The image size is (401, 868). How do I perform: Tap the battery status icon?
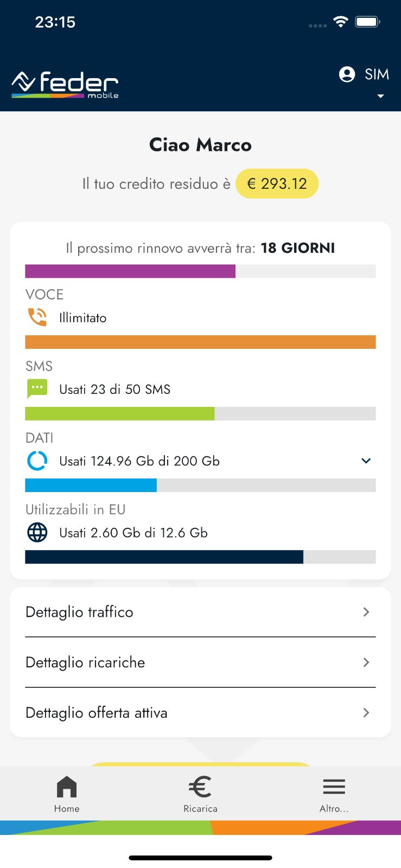pyautogui.click(x=367, y=22)
